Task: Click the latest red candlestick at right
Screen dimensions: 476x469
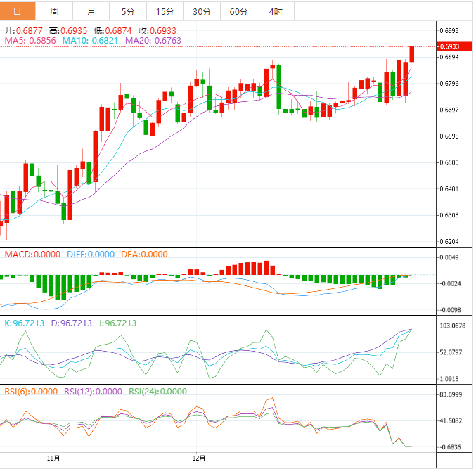Action: coord(412,54)
